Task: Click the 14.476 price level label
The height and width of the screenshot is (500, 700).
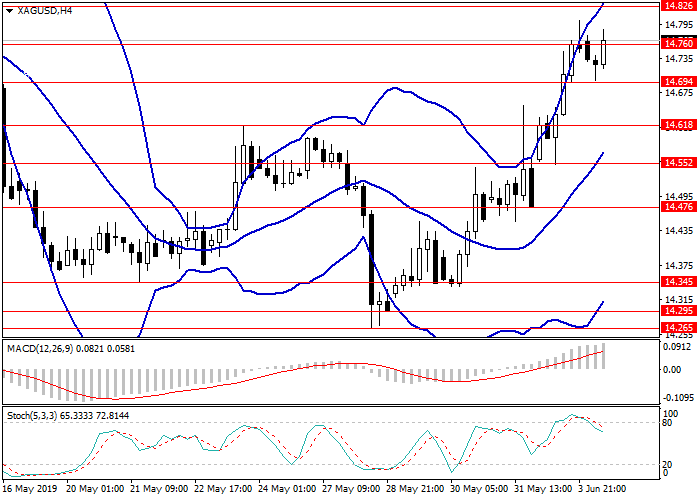Action: coord(678,207)
